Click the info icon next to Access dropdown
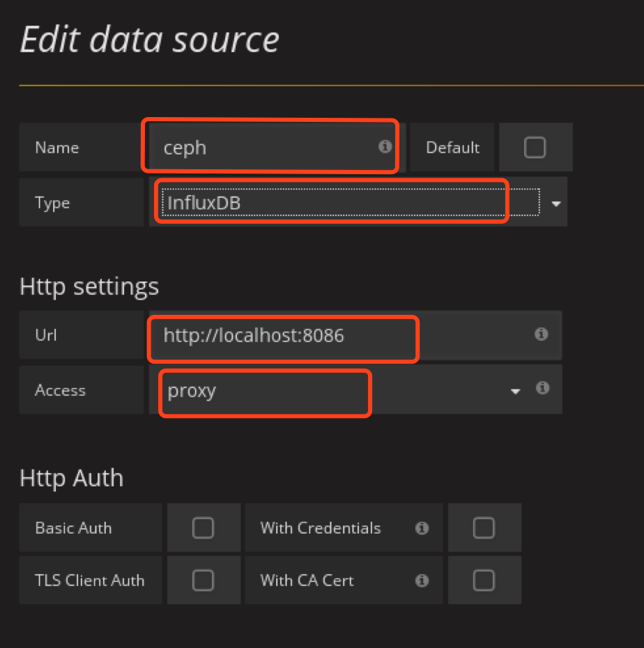The image size is (644, 648). click(x=544, y=388)
